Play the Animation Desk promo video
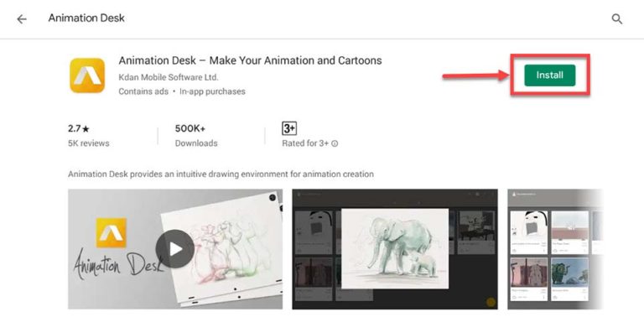Image resolution: width=644 pixels, height=317 pixels. pyautogui.click(x=175, y=249)
